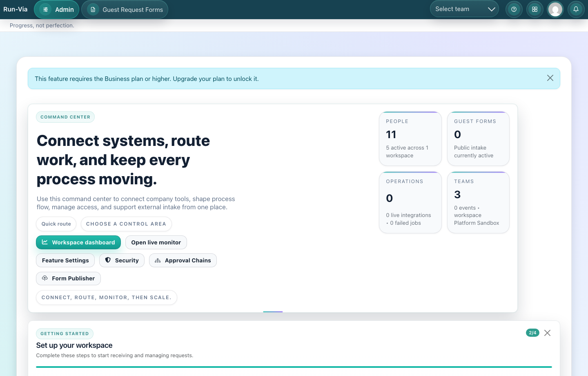
Task: Open the Teams stat card
Action: (x=478, y=202)
